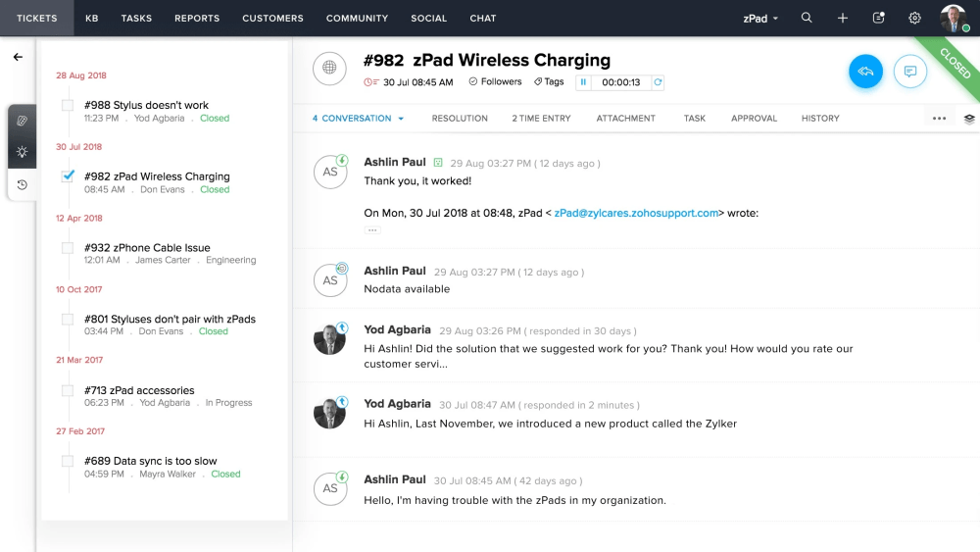Click the blue reply-all button
Viewport: 980px width, 552px height.
pyautogui.click(x=865, y=72)
